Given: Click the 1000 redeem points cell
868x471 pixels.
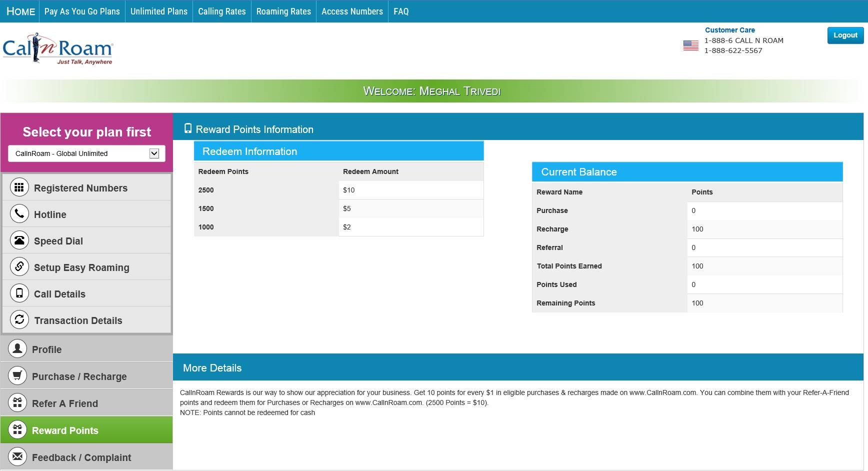Looking at the screenshot, I should [x=266, y=227].
